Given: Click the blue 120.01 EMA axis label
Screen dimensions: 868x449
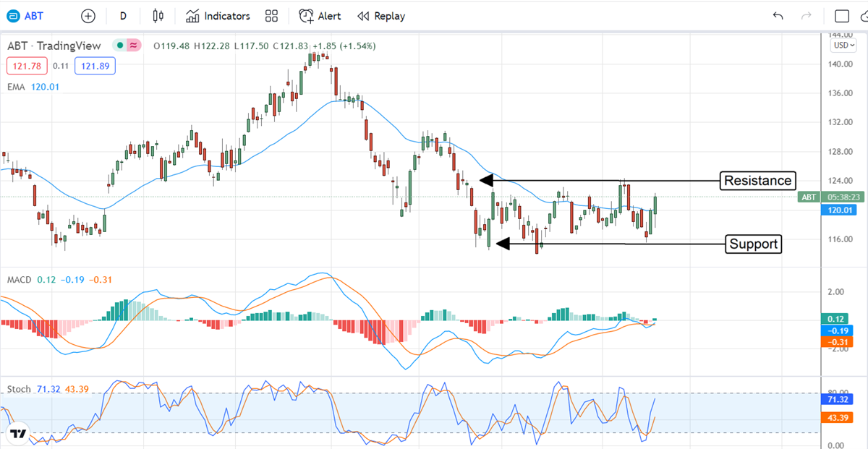Looking at the screenshot, I should coord(838,209).
